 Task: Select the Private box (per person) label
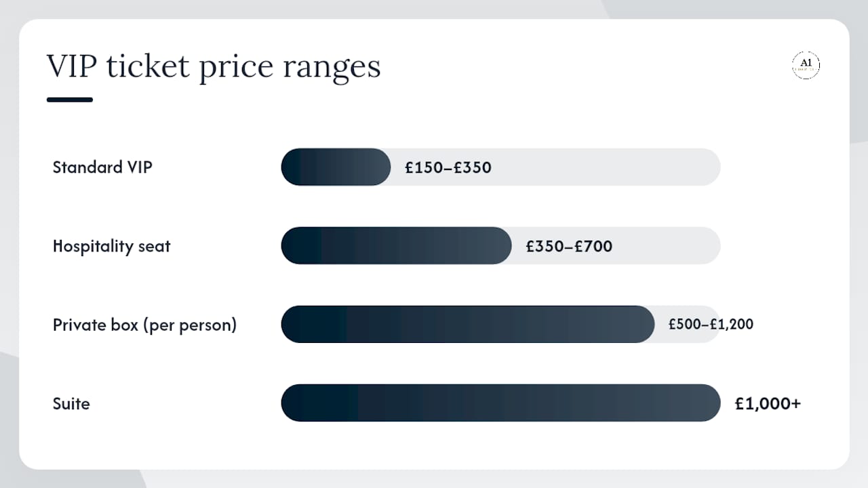[x=144, y=325]
